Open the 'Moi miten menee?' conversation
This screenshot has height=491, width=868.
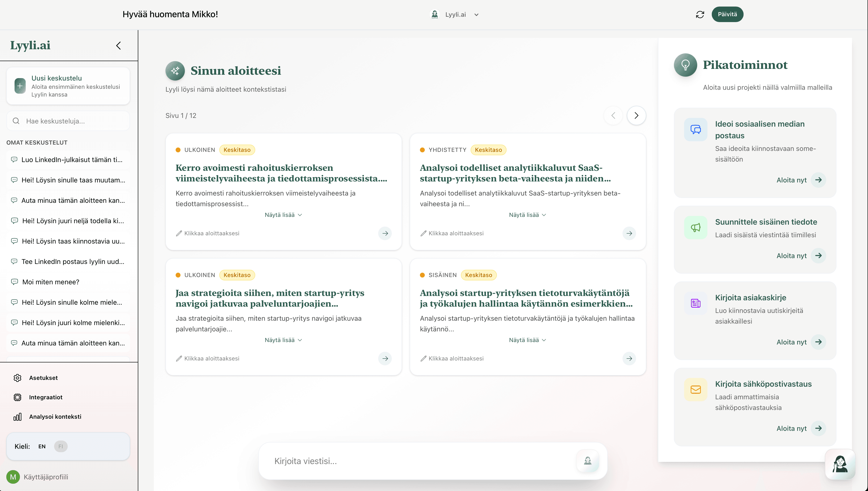[x=51, y=282]
